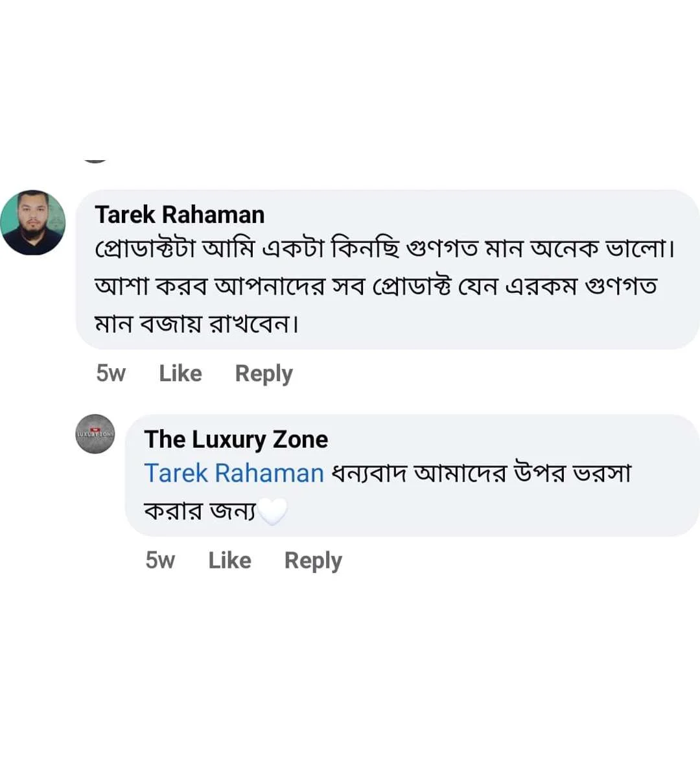The image size is (700, 757).
Task: Click the blue Tarek Rahaman mention
Action: pyautogui.click(x=234, y=473)
